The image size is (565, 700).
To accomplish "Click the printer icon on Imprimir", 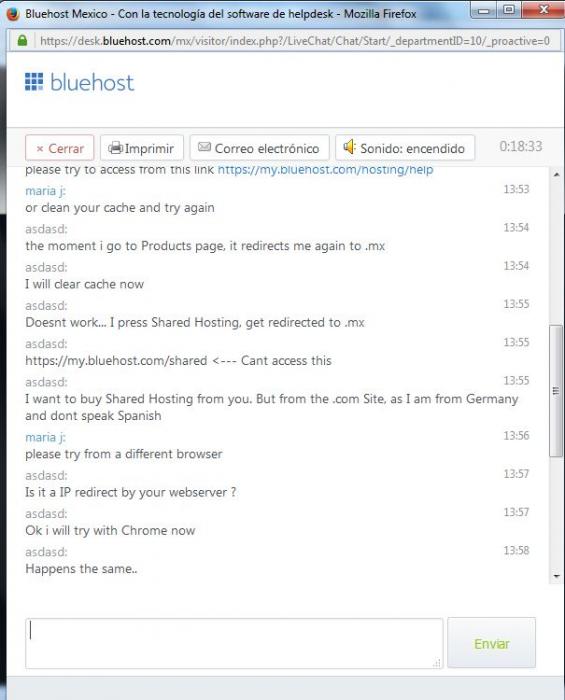I will (115, 148).
